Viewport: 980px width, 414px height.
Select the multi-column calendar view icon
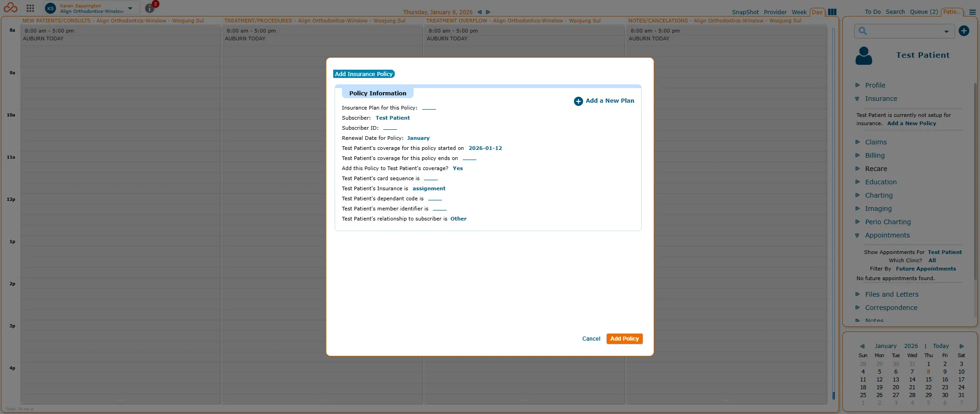tap(832, 12)
